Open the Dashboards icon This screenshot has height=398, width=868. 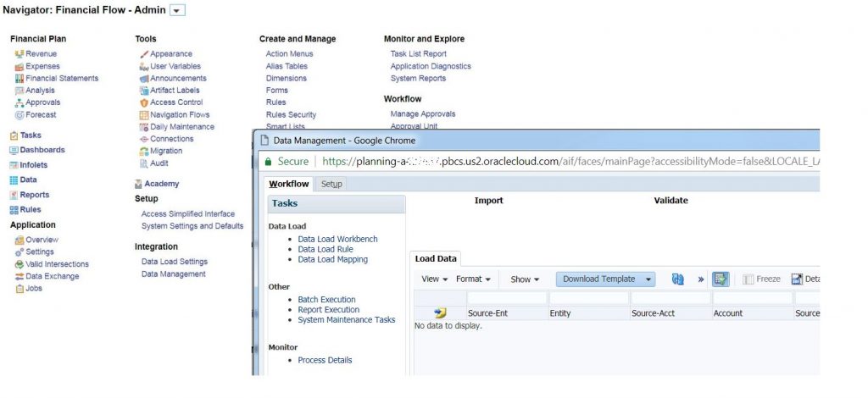coord(14,150)
